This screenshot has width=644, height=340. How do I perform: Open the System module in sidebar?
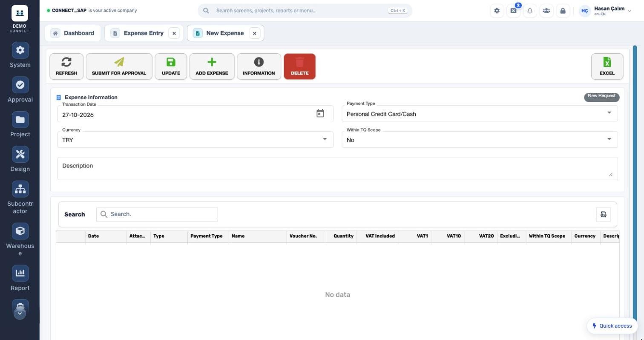click(x=20, y=55)
